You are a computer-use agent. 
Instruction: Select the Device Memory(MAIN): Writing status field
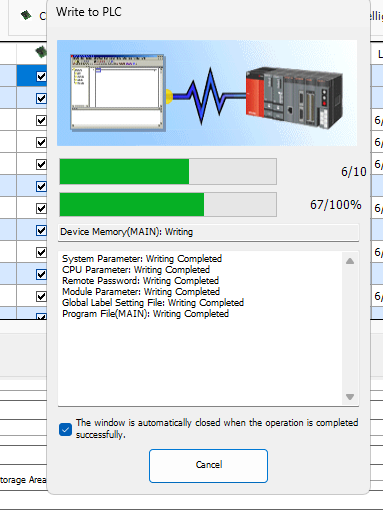point(209,232)
